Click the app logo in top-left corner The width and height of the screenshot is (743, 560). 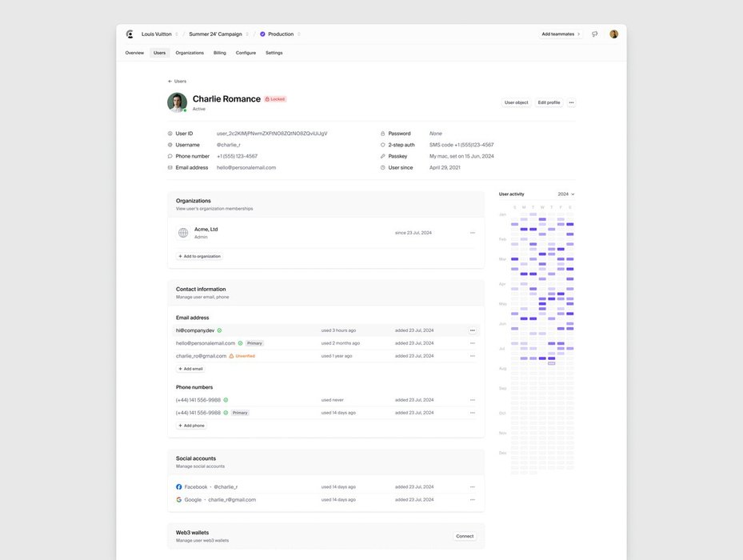[x=130, y=34]
